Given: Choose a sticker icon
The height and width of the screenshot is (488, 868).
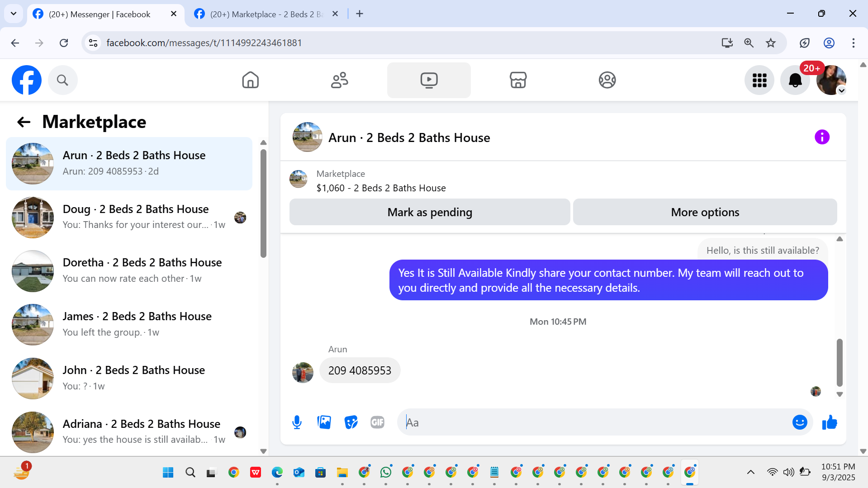Looking at the screenshot, I should pyautogui.click(x=351, y=422).
